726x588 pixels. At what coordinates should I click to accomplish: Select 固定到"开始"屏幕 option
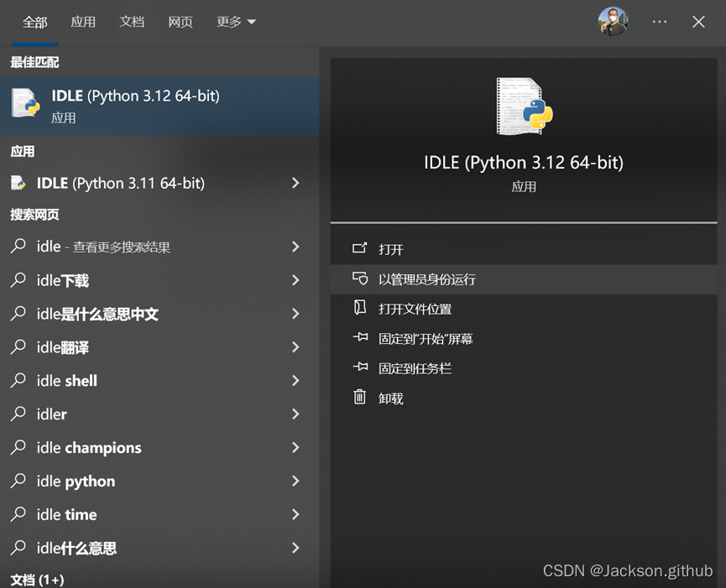426,339
